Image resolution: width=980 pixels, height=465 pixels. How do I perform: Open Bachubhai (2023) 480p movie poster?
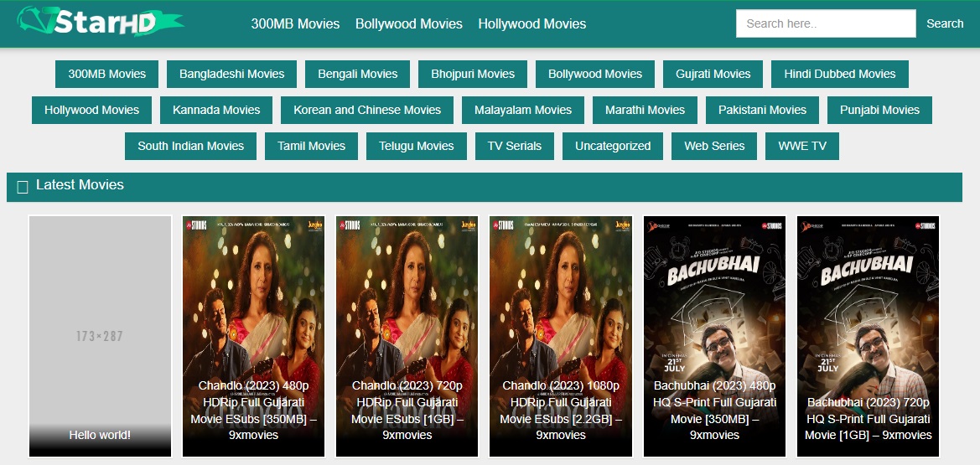click(714, 336)
